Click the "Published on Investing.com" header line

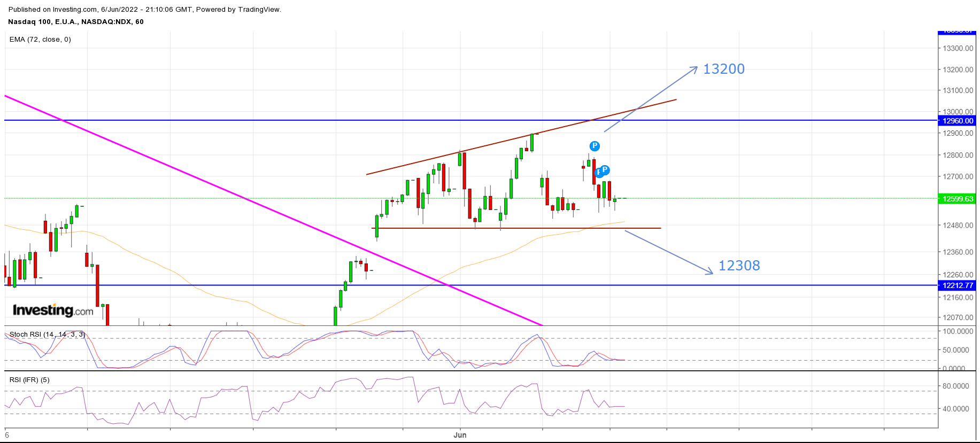pyautogui.click(x=145, y=10)
